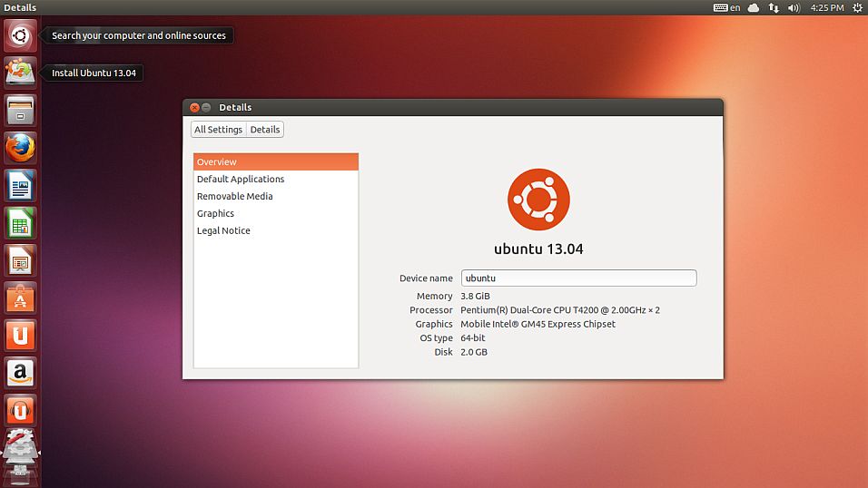The height and width of the screenshot is (488, 868).
Task: Open LibreOffice Calc spreadsheet icon
Action: [20, 223]
